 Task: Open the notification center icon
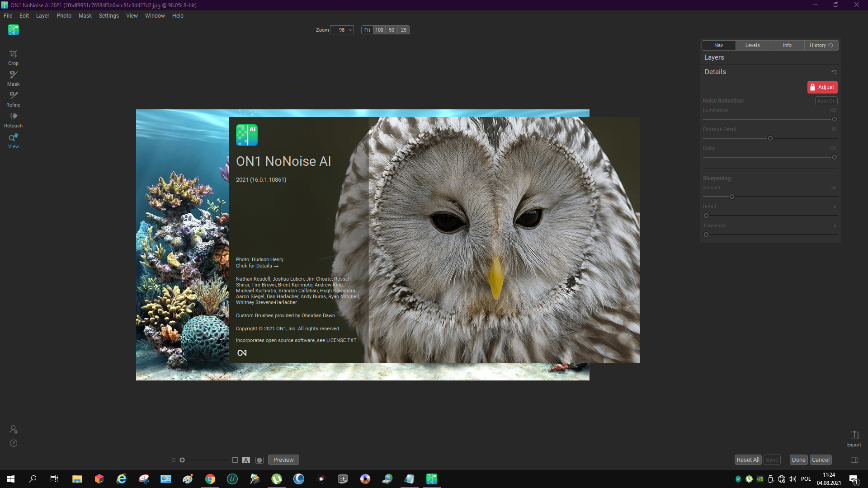tap(854, 479)
